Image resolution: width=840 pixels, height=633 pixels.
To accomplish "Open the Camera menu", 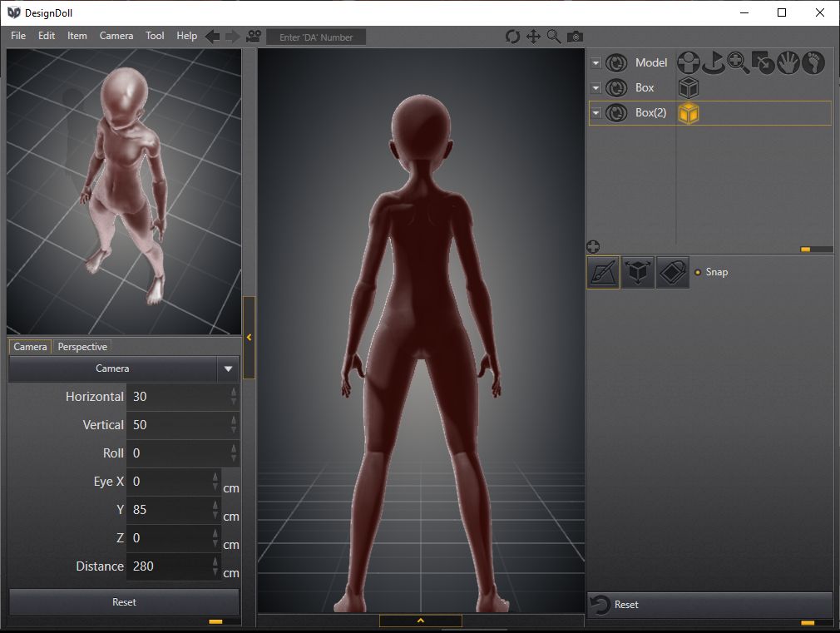I will [116, 36].
